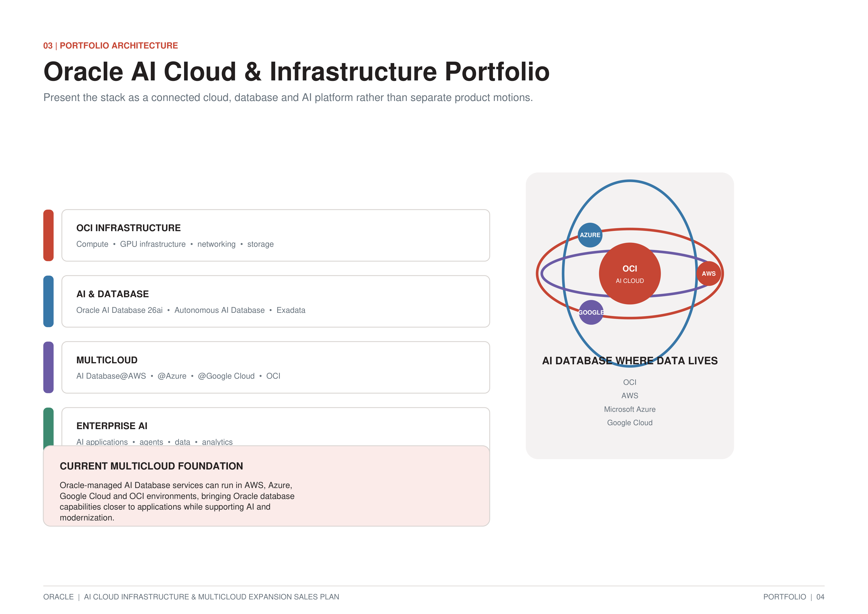Select the purple bar beside Multicloud

[48, 367]
